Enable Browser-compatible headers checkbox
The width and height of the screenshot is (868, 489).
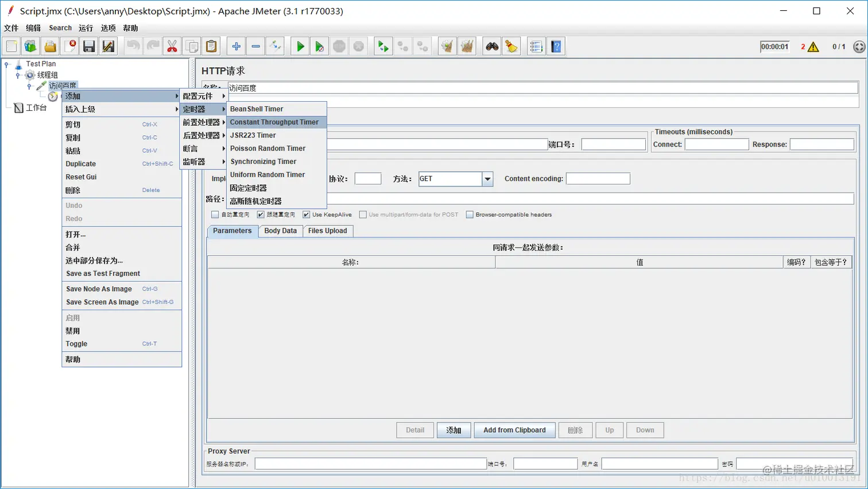[470, 214]
